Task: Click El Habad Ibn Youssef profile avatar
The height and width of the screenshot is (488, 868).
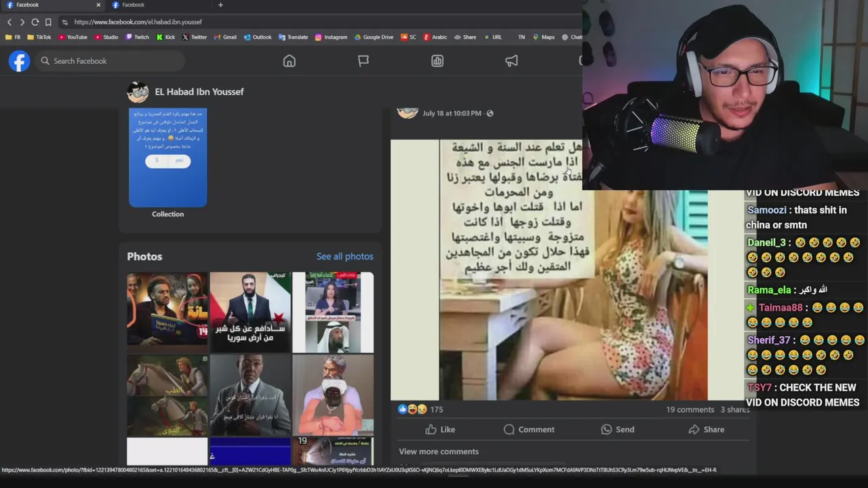Action: [138, 91]
